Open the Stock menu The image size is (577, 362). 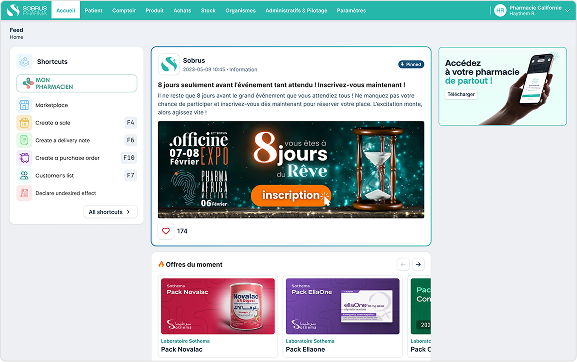pos(208,10)
